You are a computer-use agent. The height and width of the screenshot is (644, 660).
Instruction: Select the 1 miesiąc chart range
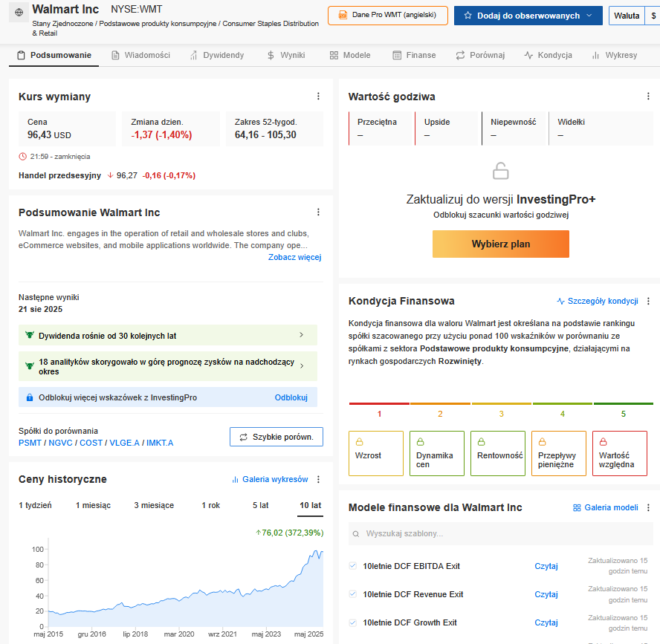pyautogui.click(x=93, y=505)
